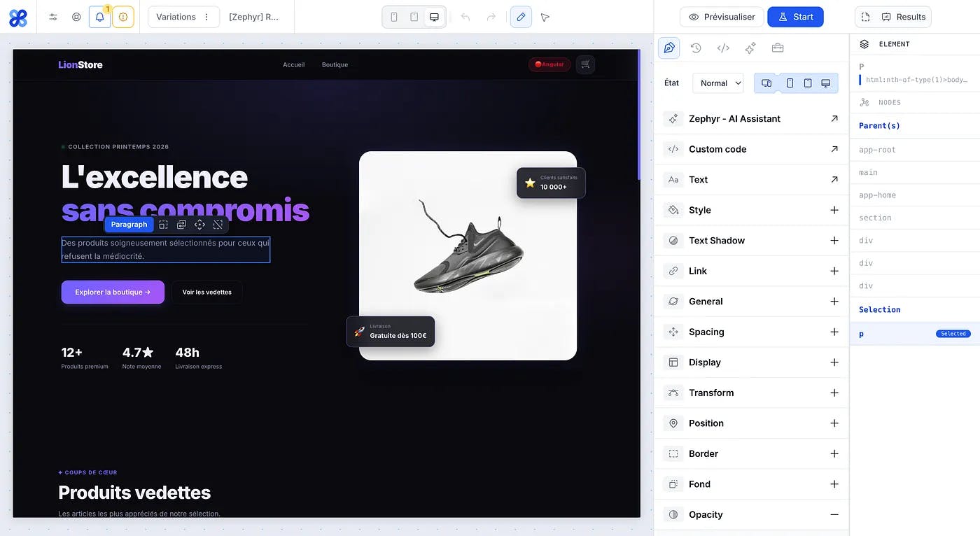Select tablet in panel device selector
The image size is (980, 536).
808,83
